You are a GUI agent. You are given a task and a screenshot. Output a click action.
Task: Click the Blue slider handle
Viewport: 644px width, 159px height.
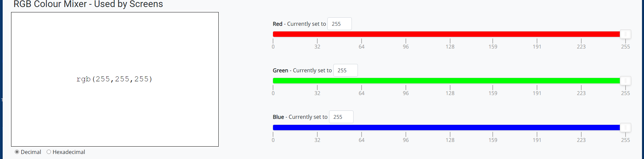coord(625,128)
